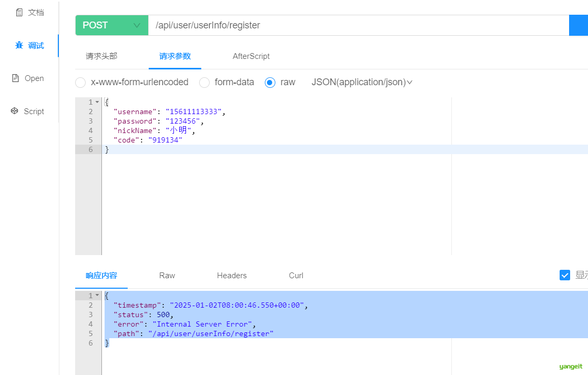
Task: Select the 调试 debug bug icon
Action: [x=19, y=45]
